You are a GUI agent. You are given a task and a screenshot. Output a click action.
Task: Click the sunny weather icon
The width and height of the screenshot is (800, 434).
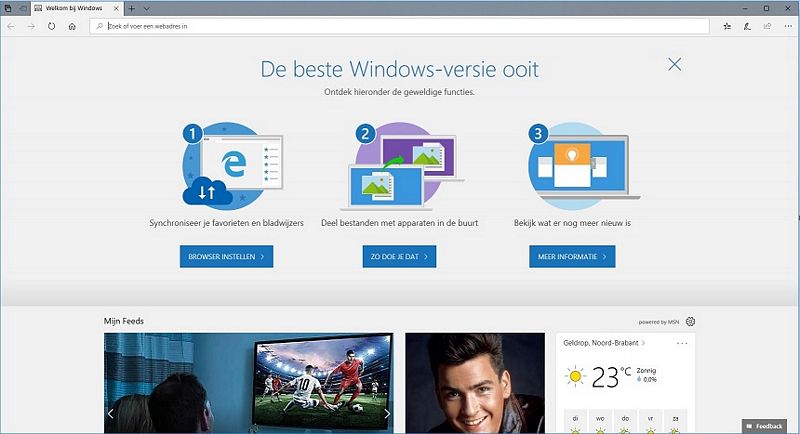click(x=575, y=376)
